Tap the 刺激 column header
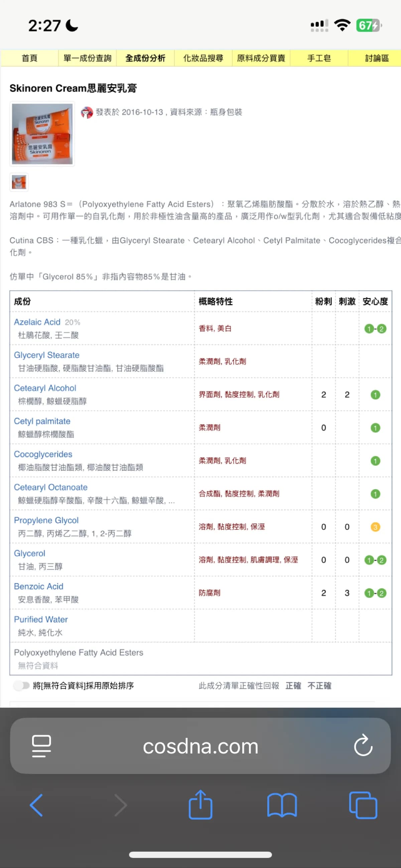The height and width of the screenshot is (868, 401). [x=347, y=301]
